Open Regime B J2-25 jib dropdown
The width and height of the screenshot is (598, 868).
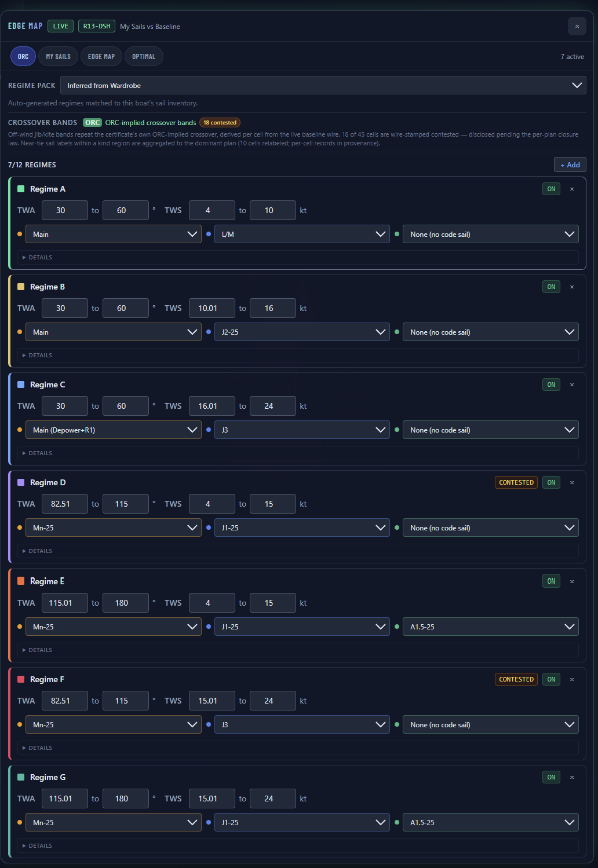302,332
